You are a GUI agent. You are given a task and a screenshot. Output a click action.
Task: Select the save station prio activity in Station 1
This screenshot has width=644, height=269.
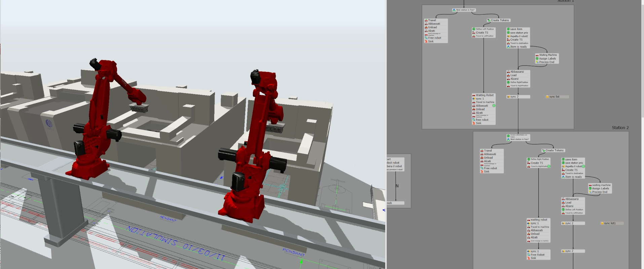point(518,33)
